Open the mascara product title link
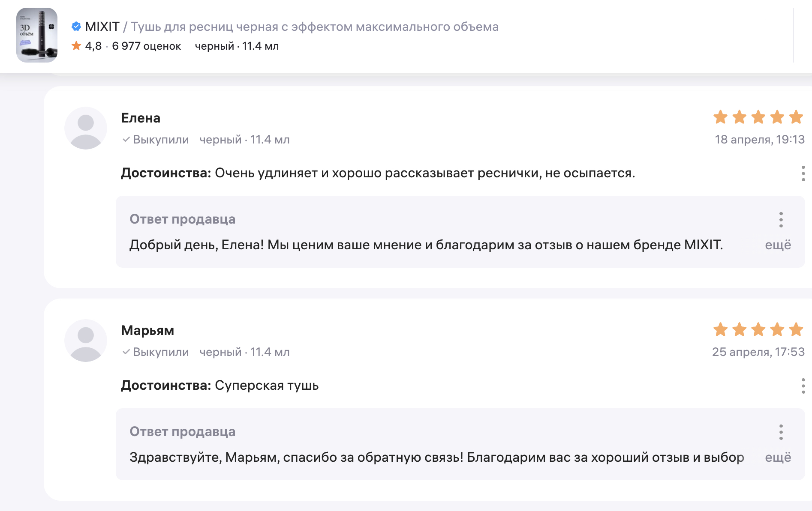The width and height of the screenshot is (812, 511). coord(315,27)
